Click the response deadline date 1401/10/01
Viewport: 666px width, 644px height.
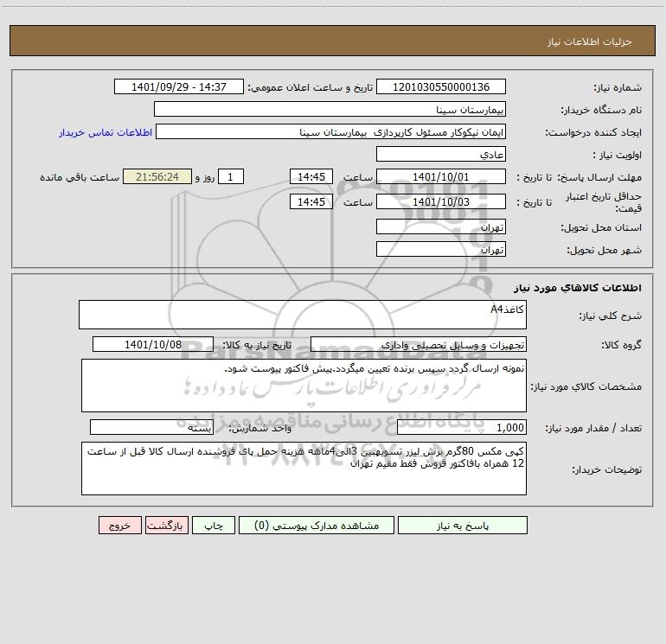[441, 176]
